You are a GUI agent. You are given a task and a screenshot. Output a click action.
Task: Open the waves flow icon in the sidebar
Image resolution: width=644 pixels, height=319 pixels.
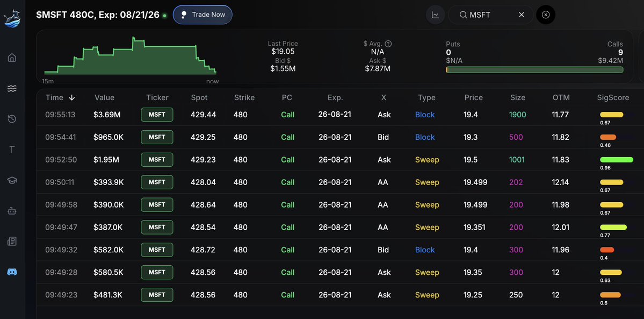pyautogui.click(x=12, y=89)
